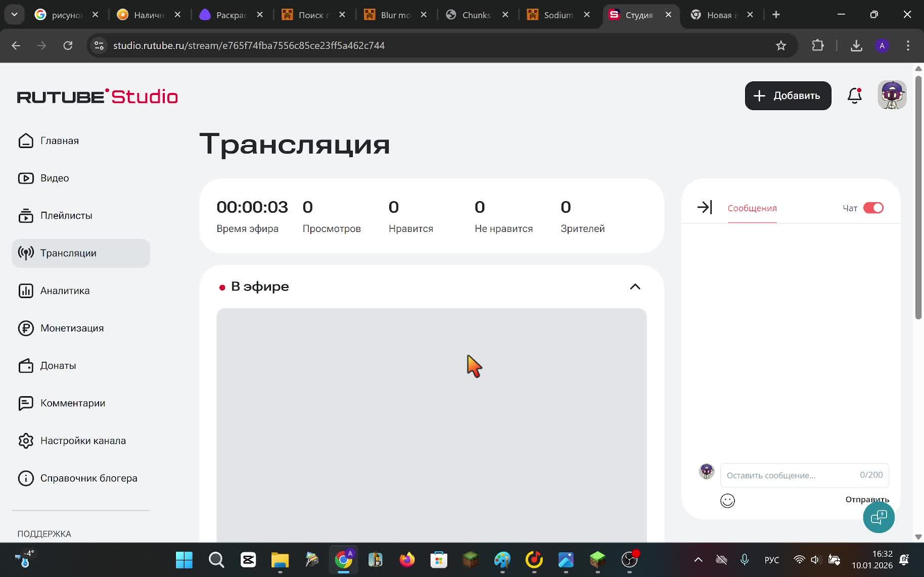Click the microphone icon in system tray
This screenshot has height=577, width=924.
coord(745,559)
